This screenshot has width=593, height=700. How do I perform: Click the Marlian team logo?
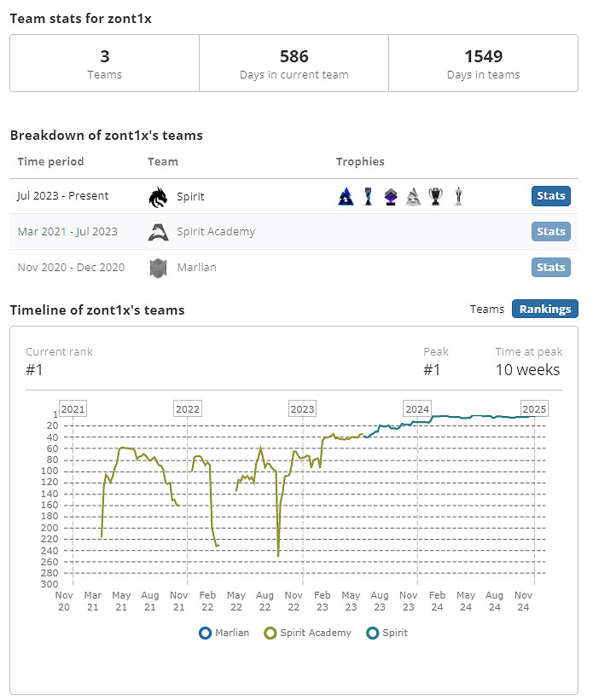click(158, 268)
